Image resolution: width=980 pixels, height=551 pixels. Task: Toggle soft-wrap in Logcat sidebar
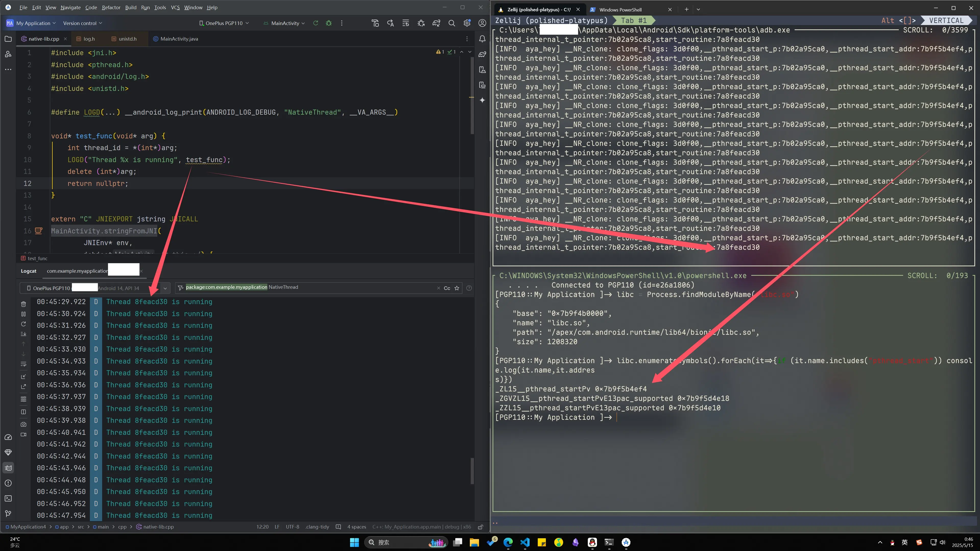pos(23,364)
